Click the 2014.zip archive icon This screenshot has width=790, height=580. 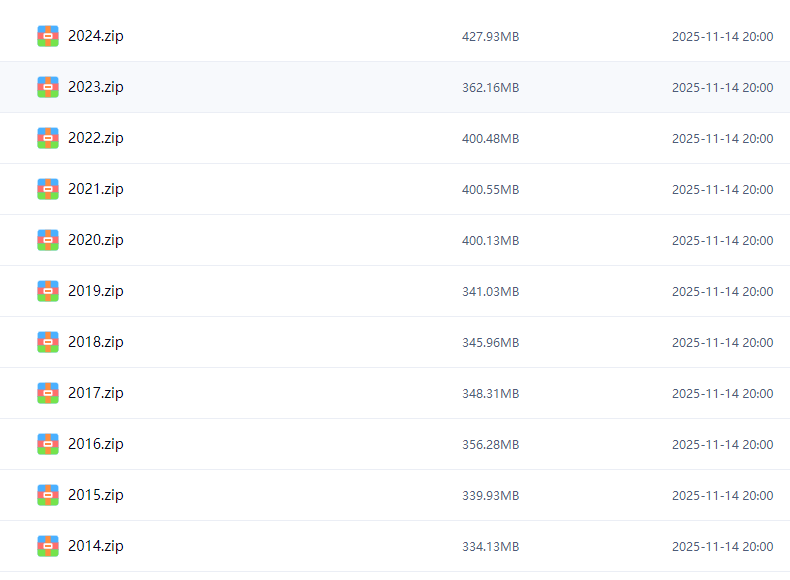point(48,546)
